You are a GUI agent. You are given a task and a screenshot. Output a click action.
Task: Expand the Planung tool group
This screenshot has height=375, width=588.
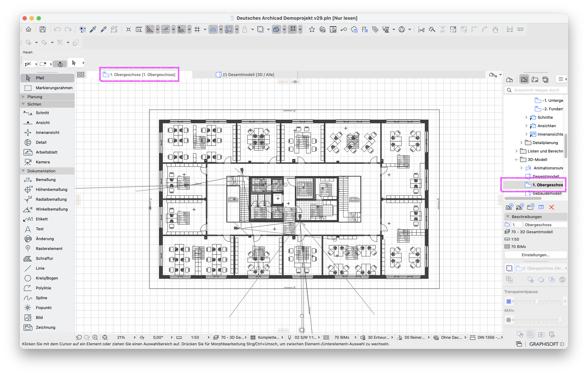click(23, 97)
